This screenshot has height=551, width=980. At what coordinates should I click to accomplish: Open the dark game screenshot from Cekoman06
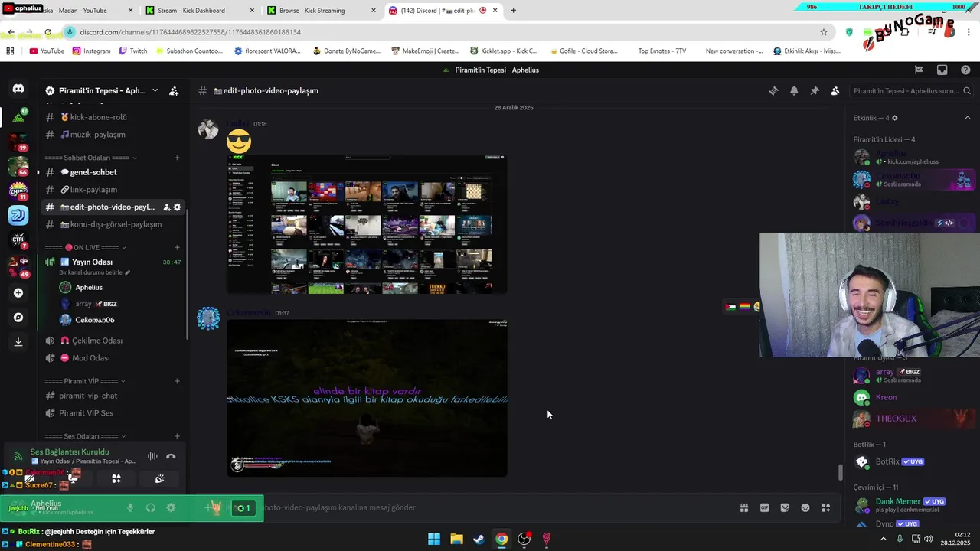point(367,398)
